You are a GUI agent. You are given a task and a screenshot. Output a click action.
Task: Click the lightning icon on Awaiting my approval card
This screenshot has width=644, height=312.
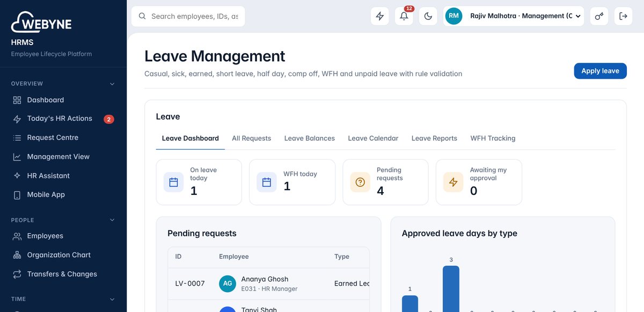pos(453,182)
